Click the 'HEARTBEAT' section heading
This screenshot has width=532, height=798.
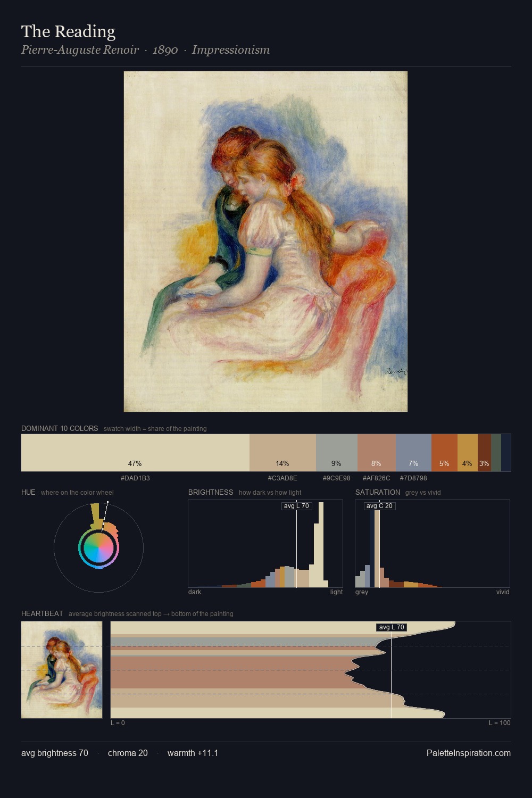[x=42, y=613]
